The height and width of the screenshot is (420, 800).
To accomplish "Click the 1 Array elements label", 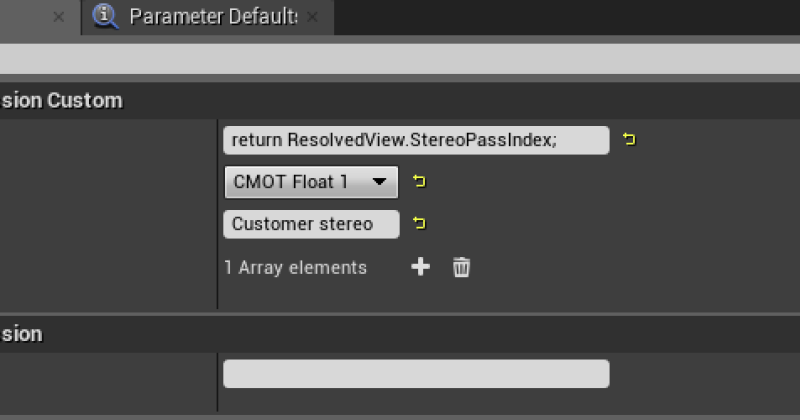I will pos(296,267).
